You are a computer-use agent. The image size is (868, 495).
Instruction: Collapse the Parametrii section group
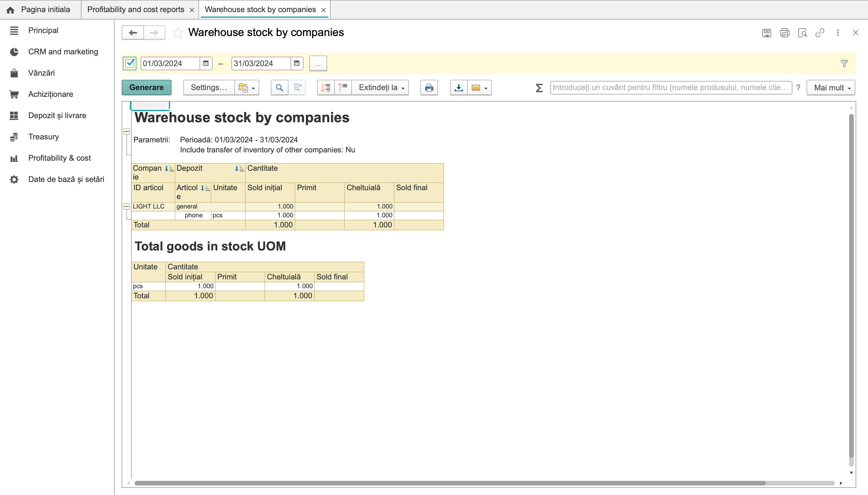click(x=126, y=131)
